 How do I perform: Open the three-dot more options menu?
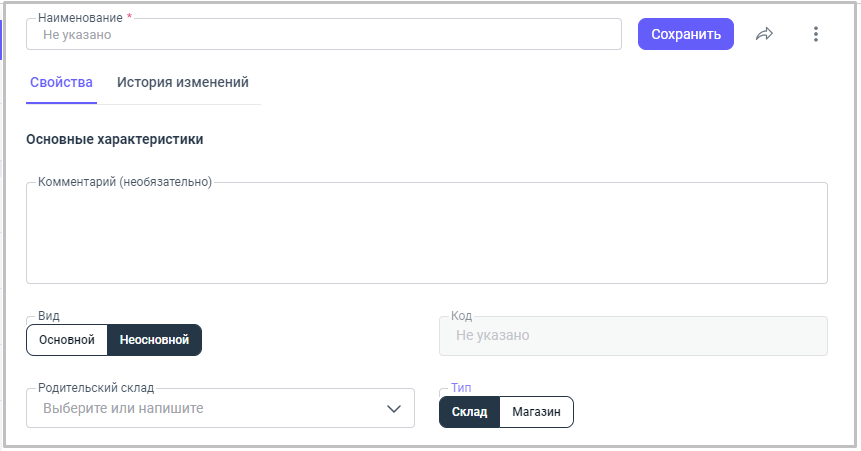click(x=815, y=34)
